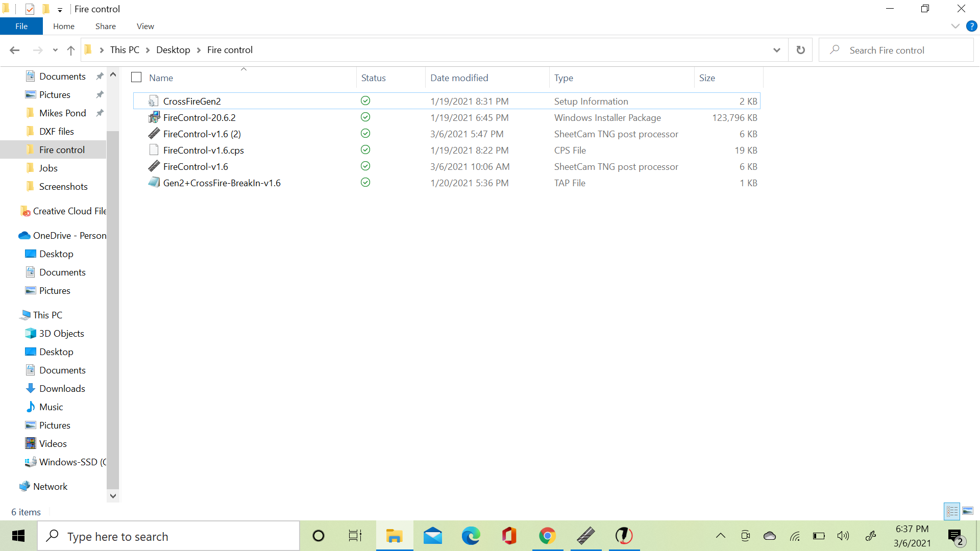Image resolution: width=980 pixels, height=551 pixels.
Task: Open Videos in sidebar
Action: (x=53, y=443)
